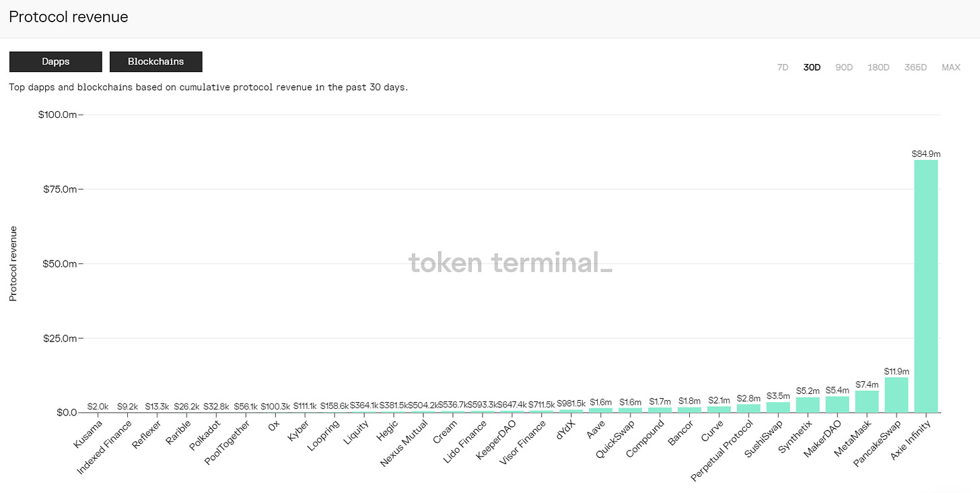Image resolution: width=980 pixels, height=493 pixels.
Task: Select the 180D time range
Action: click(878, 67)
